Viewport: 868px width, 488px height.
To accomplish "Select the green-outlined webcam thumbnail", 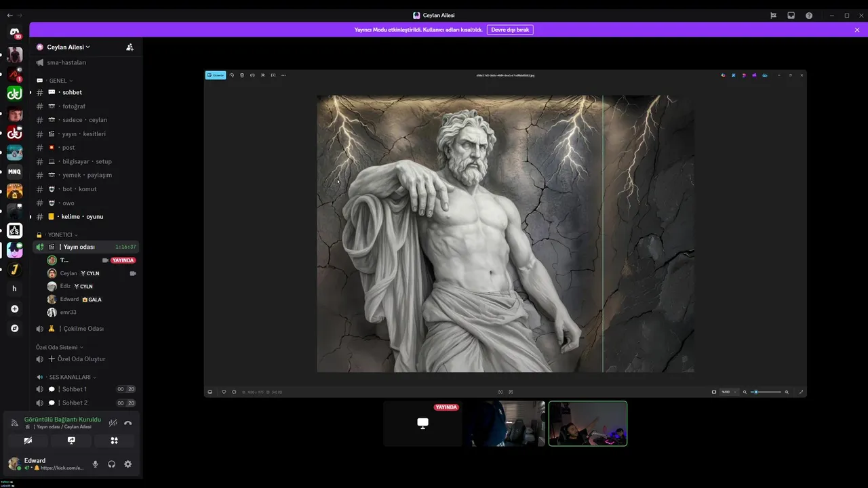I will tap(588, 424).
